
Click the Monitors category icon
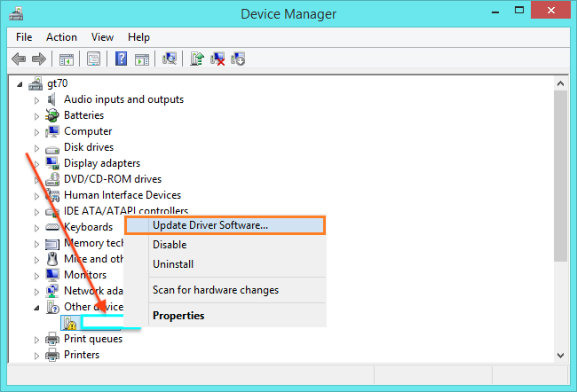pyautogui.click(x=52, y=275)
